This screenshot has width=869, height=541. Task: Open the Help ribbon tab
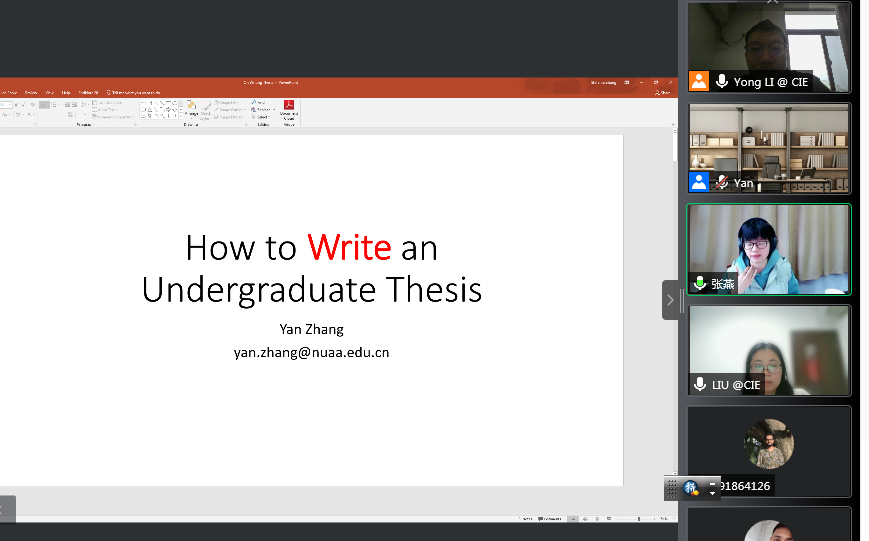pos(66,92)
